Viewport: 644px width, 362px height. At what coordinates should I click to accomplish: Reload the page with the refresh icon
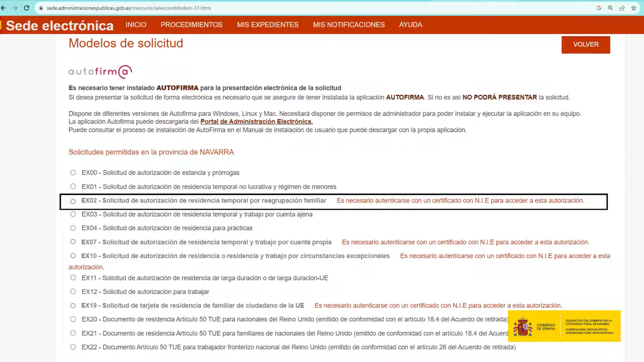point(27,8)
